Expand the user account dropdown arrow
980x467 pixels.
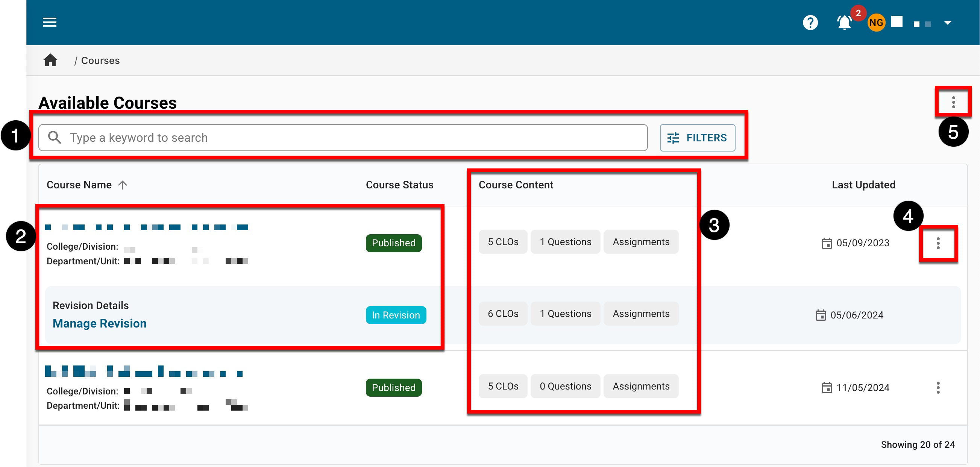[x=947, y=23]
